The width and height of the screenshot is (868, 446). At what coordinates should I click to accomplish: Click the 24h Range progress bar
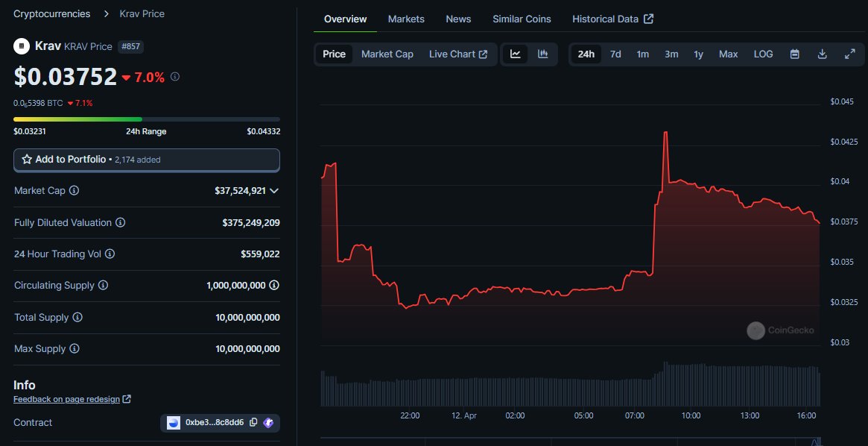(x=147, y=119)
